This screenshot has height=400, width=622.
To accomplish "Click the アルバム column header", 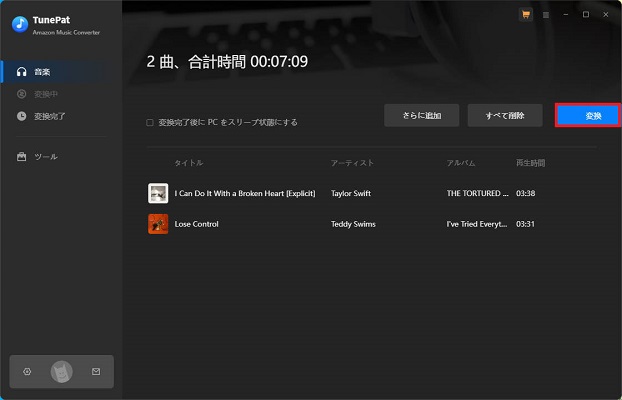I will pyautogui.click(x=461, y=163).
